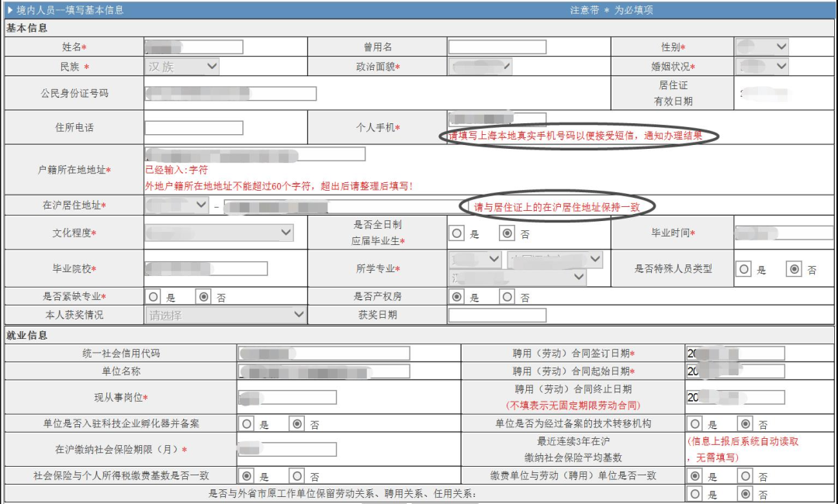Open the 婚姻状况 dropdown
The image size is (838, 504).
pos(762,67)
